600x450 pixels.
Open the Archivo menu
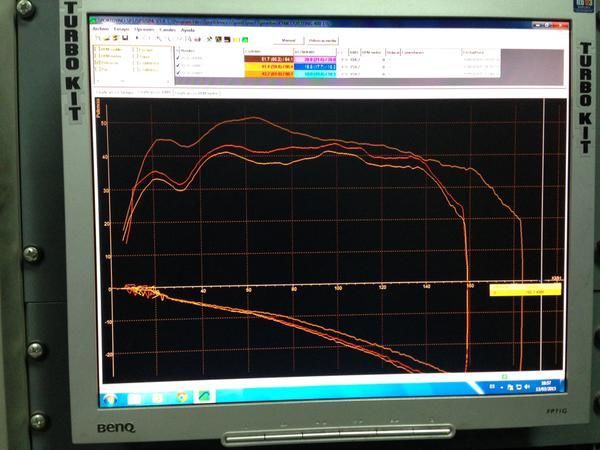pos(99,29)
